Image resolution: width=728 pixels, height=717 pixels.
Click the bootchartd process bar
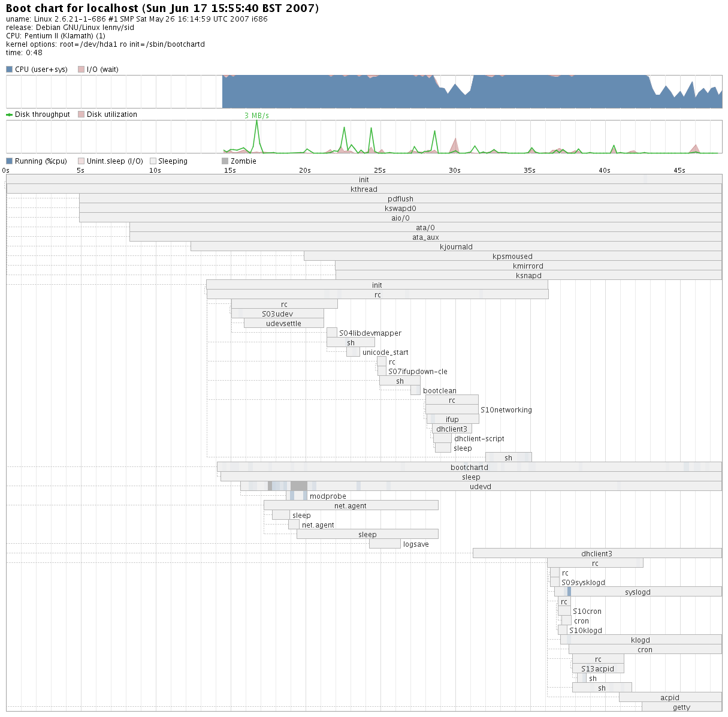coord(469,468)
